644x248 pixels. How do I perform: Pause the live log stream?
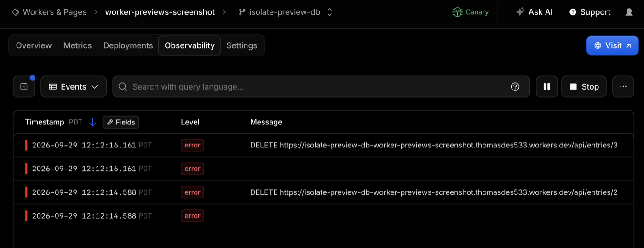(x=547, y=87)
